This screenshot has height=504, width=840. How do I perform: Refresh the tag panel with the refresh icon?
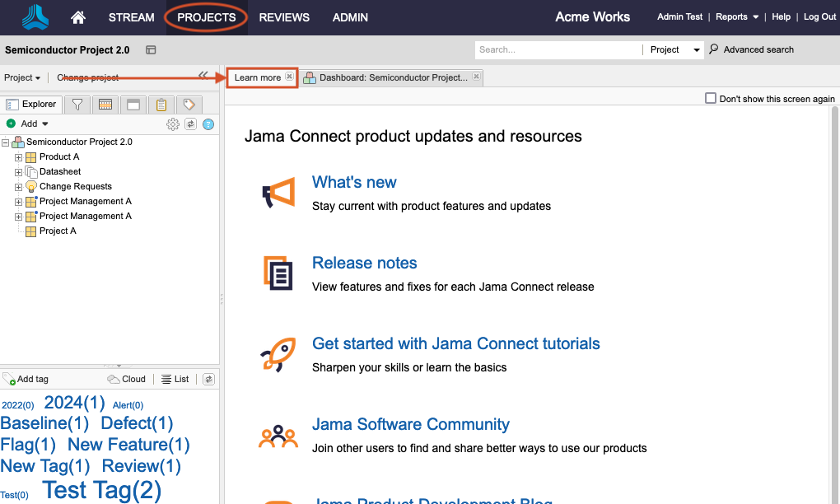pos(208,380)
